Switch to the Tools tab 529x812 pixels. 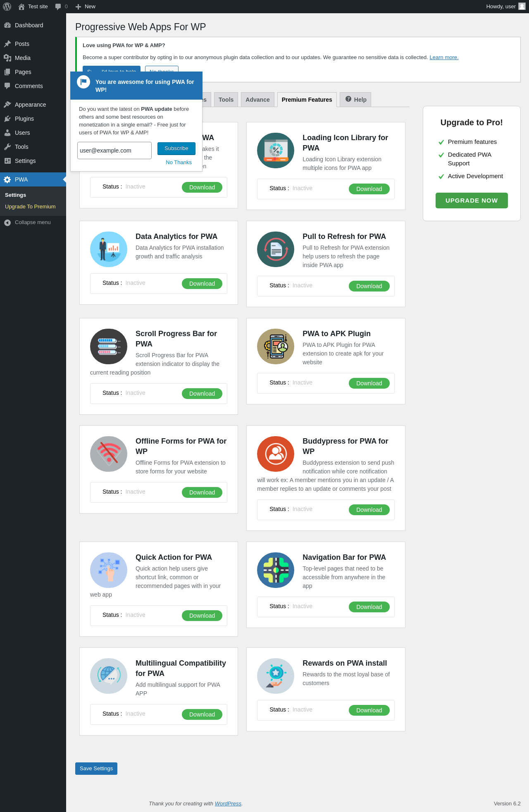226,100
